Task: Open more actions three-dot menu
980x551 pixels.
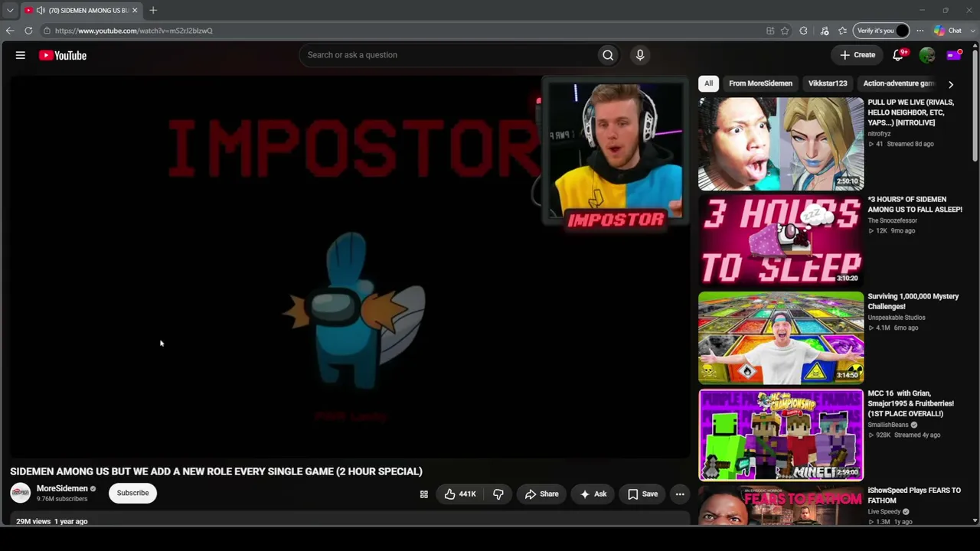Action: click(x=680, y=494)
